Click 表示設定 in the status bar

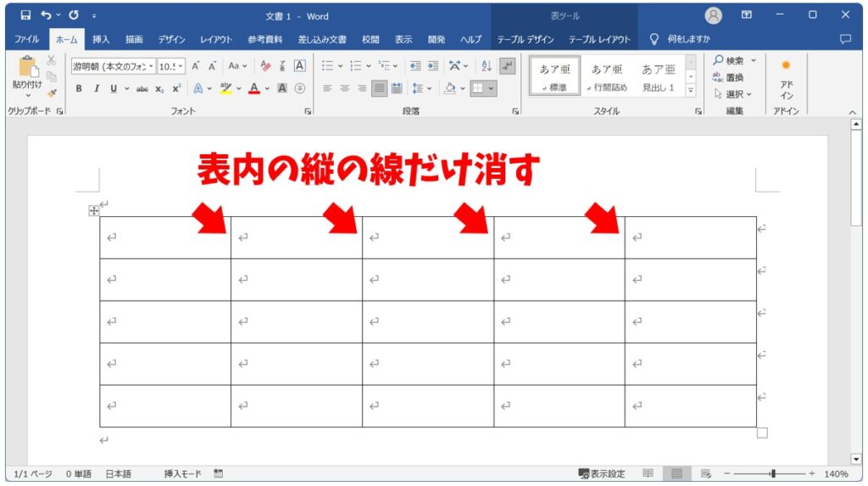601,473
